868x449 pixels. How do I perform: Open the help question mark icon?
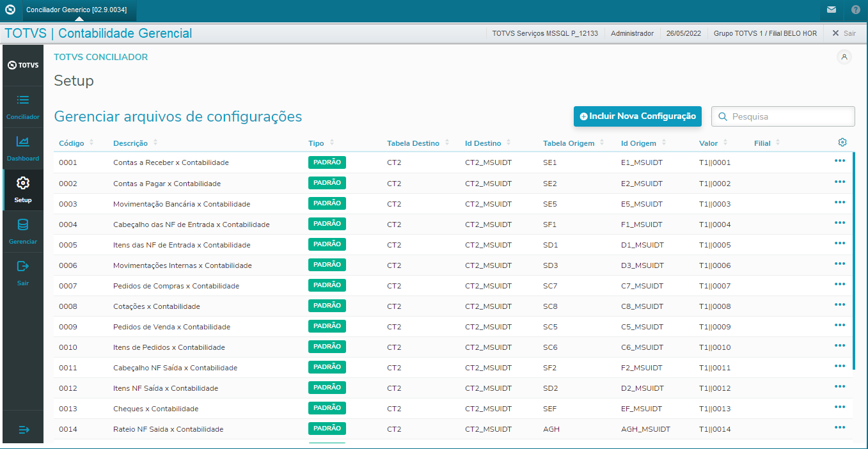856,10
